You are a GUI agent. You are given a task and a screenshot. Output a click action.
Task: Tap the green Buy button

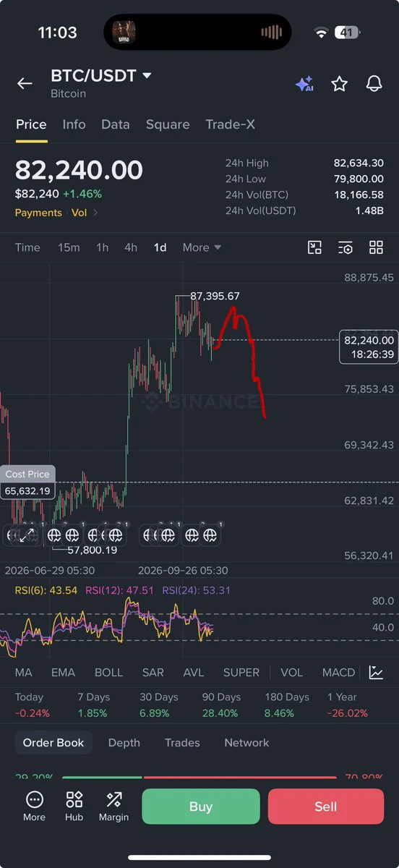pos(201,807)
